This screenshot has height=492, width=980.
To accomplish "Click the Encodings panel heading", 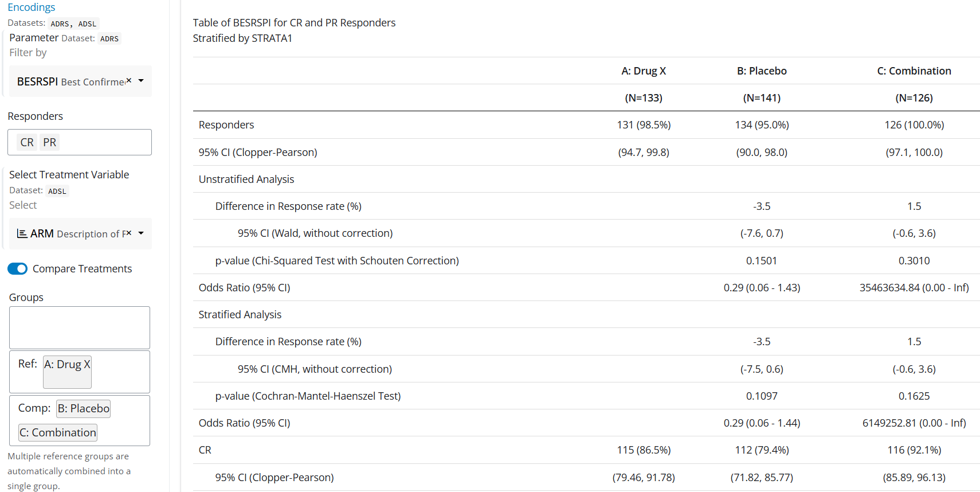I will [x=32, y=7].
